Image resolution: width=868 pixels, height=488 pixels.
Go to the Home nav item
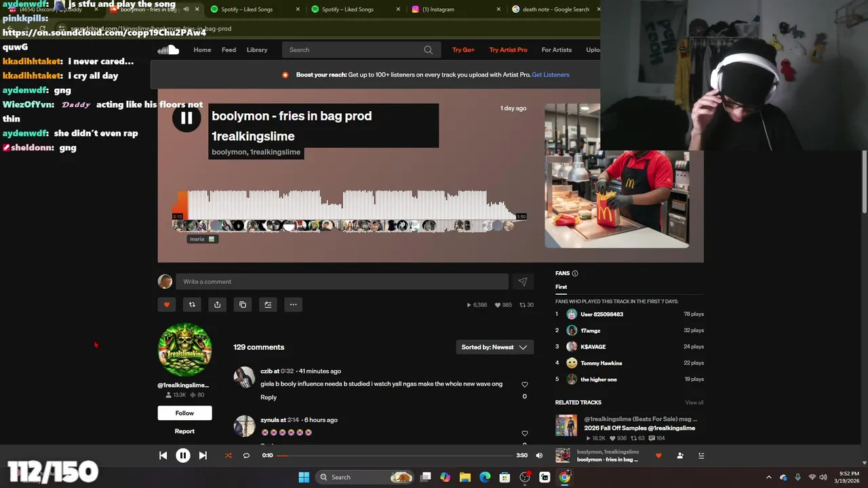point(202,49)
